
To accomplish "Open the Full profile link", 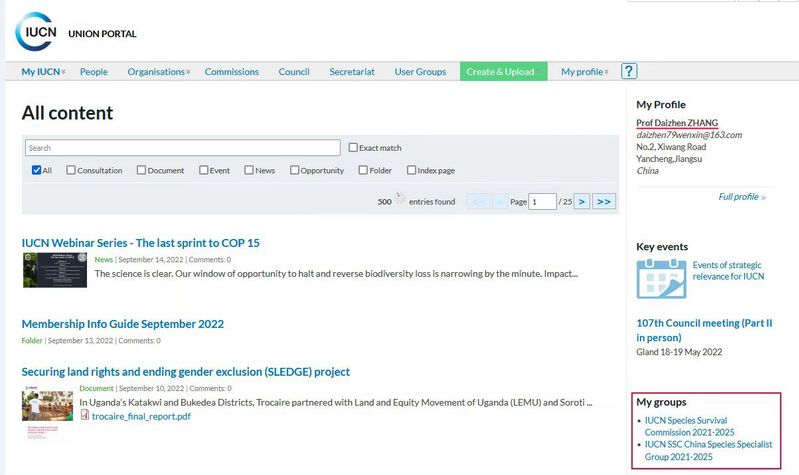I will (741, 197).
